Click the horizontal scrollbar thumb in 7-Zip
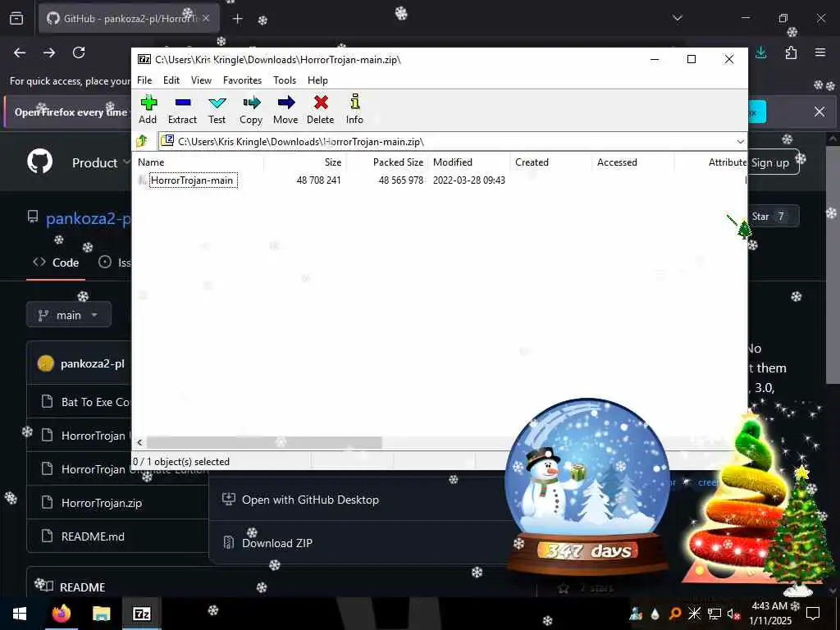This screenshot has width=840, height=630. (264, 442)
